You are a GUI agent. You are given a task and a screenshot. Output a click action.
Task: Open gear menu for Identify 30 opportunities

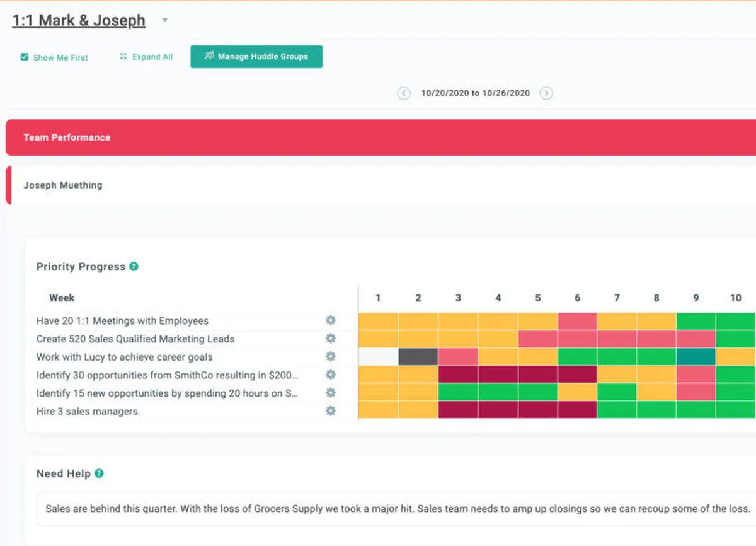pyautogui.click(x=331, y=375)
